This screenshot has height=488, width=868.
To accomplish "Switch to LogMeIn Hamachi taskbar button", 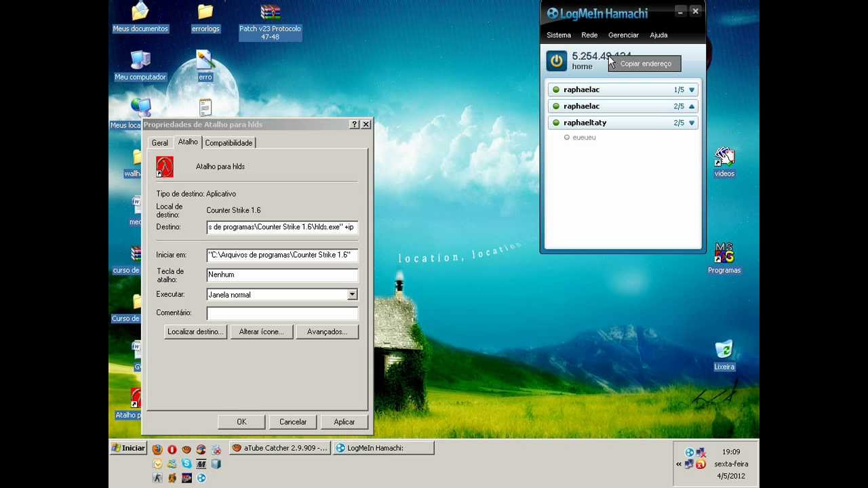I will pyautogui.click(x=383, y=448).
